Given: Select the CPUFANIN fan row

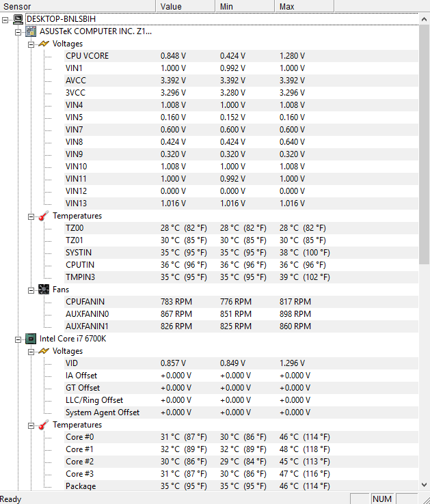Looking at the screenshot, I should (241, 302).
